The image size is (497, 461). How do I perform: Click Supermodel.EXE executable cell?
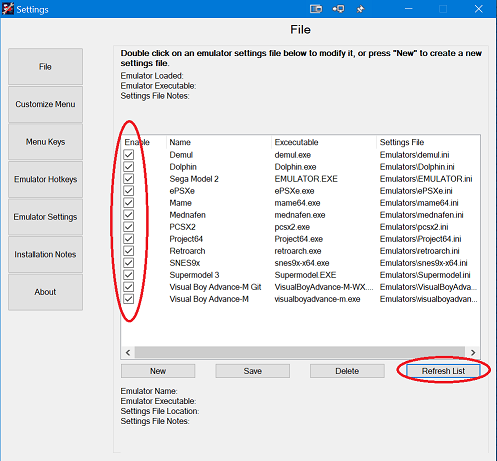[305, 275]
